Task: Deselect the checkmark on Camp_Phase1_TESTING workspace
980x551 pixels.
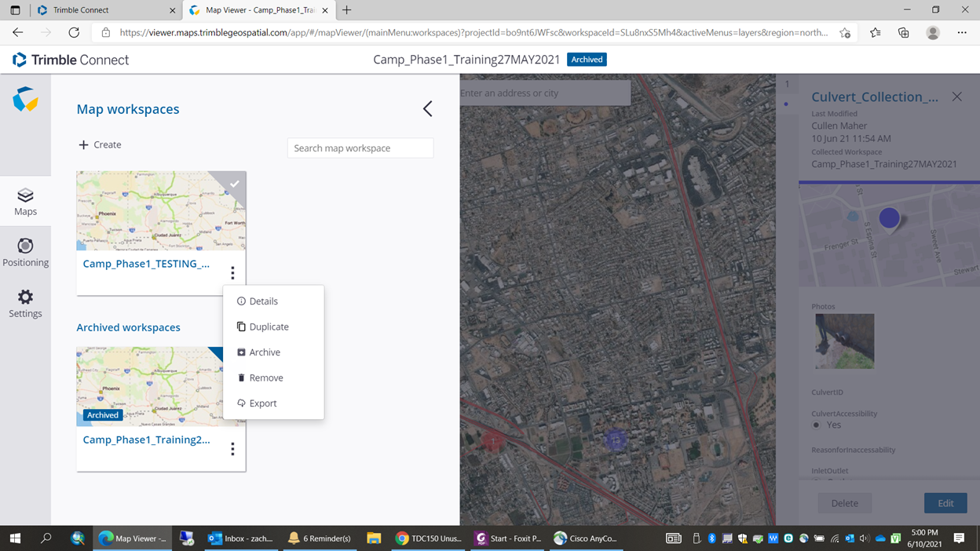Action: coord(234,184)
